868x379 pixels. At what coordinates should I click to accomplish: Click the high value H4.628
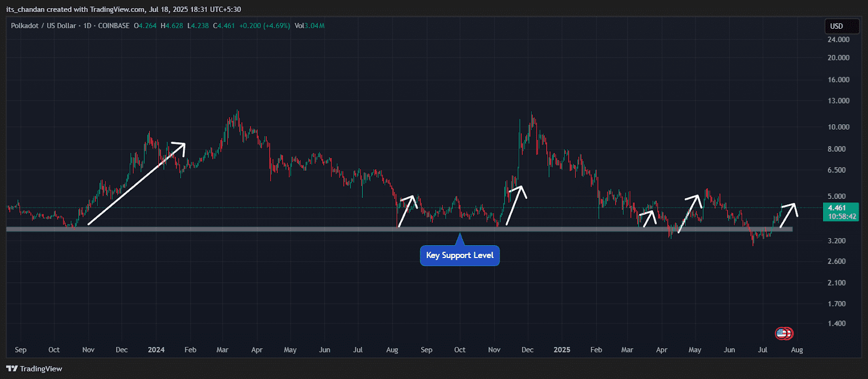tap(172, 25)
